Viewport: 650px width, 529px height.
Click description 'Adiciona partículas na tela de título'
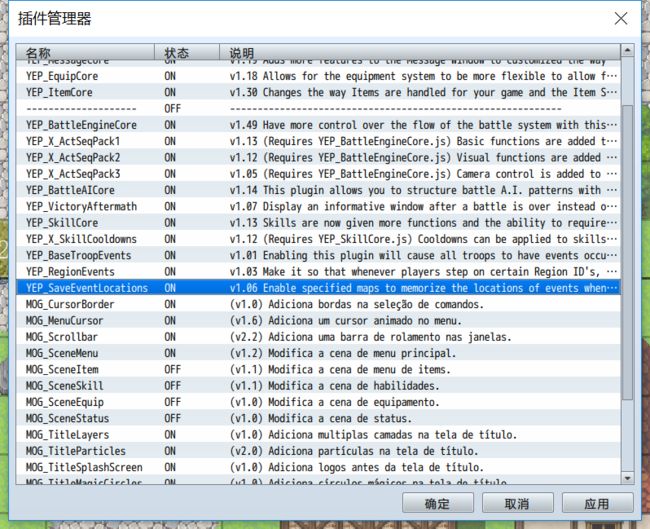tap(354, 451)
